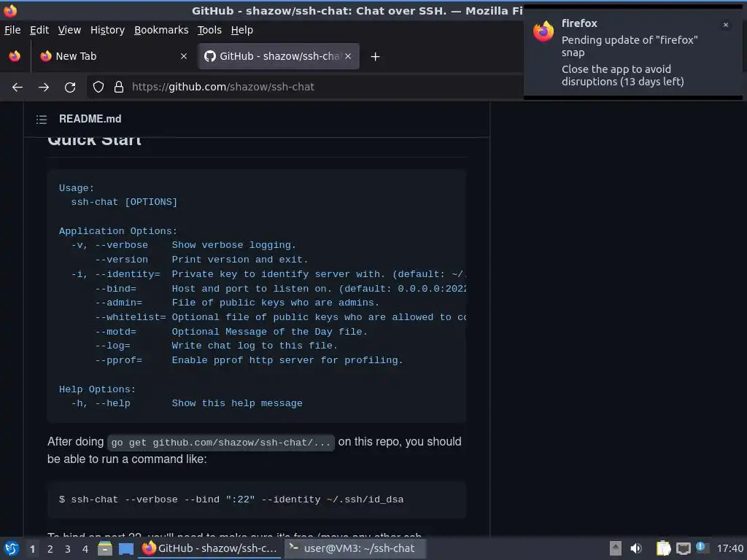The image size is (747, 560).
Task: Open the volume control tray icon
Action: coord(636,548)
